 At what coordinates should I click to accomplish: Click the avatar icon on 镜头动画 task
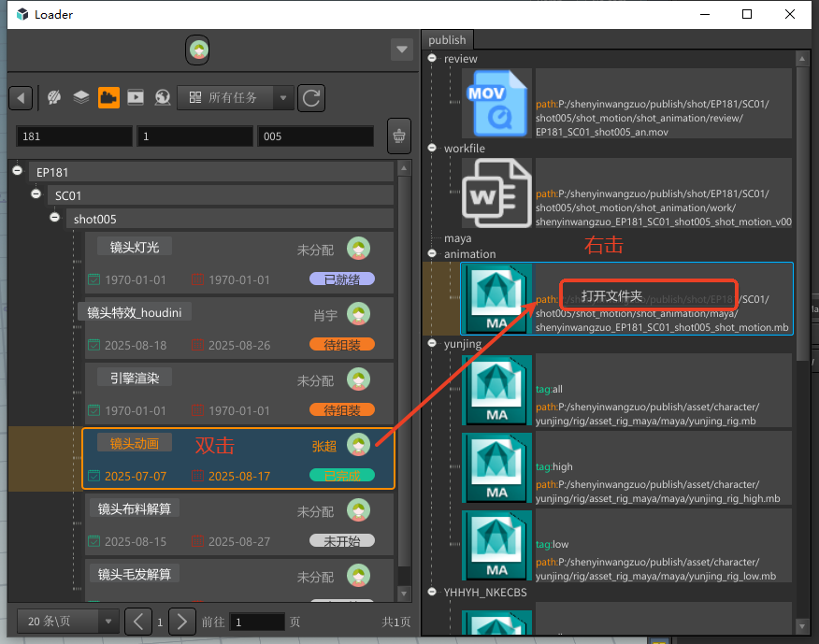pyautogui.click(x=358, y=445)
